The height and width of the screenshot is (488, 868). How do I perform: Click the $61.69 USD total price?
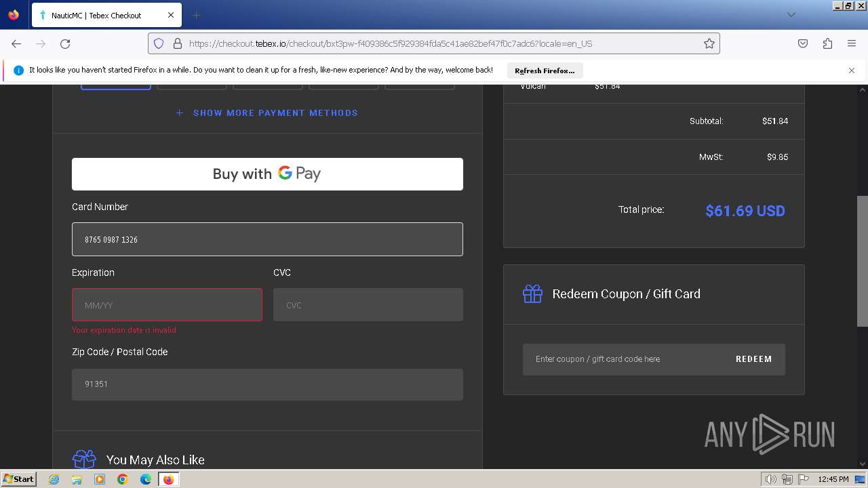(x=745, y=211)
